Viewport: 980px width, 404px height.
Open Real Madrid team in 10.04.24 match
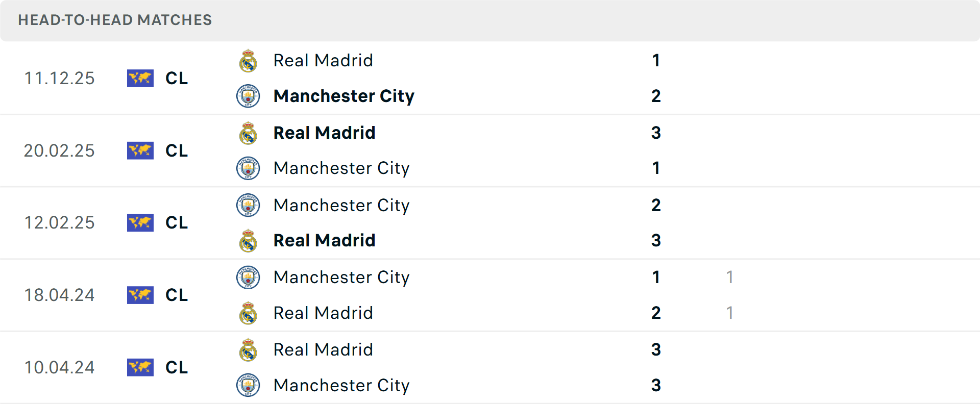(323, 349)
